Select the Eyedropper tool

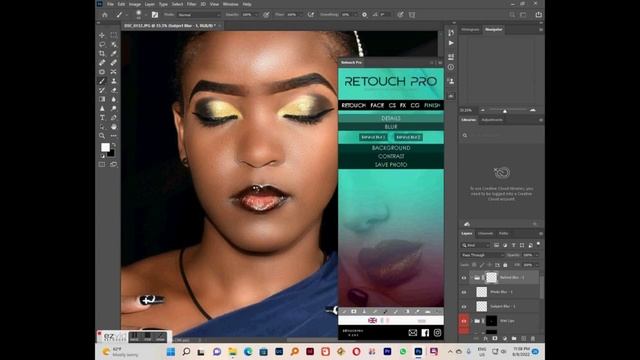pos(113,53)
